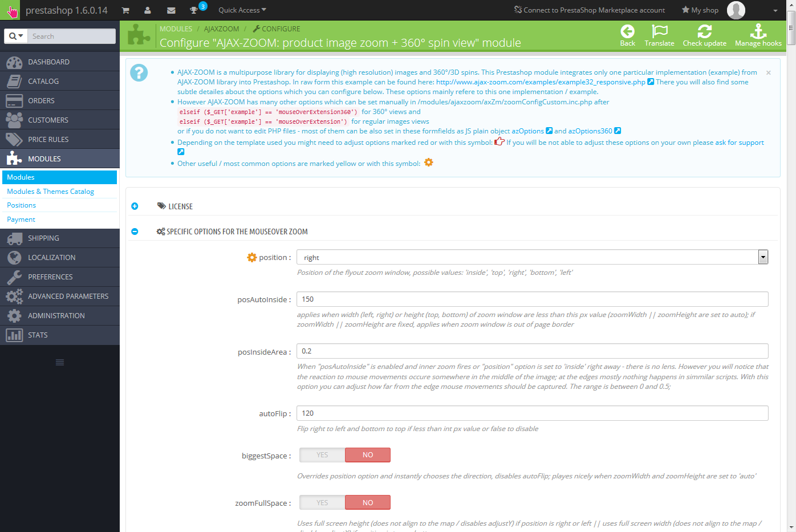Click the Price Rules tag icon
This screenshot has width=796, height=532.
[14, 140]
